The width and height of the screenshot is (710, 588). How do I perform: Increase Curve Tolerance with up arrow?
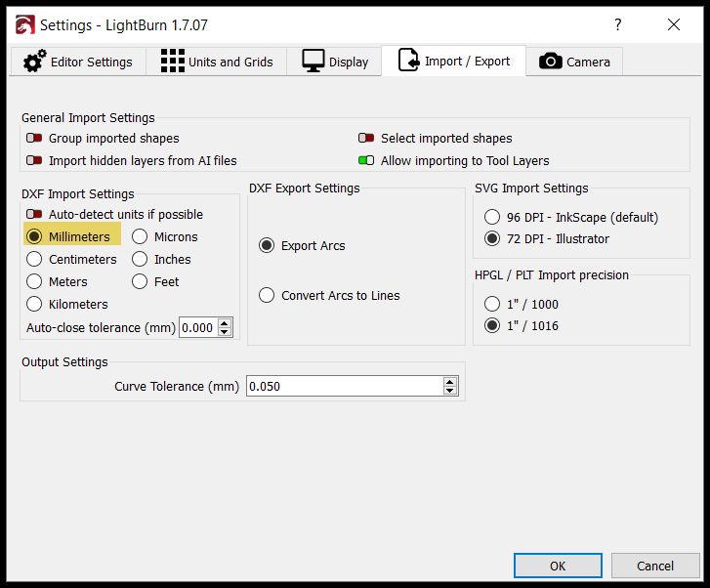pos(449,382)
